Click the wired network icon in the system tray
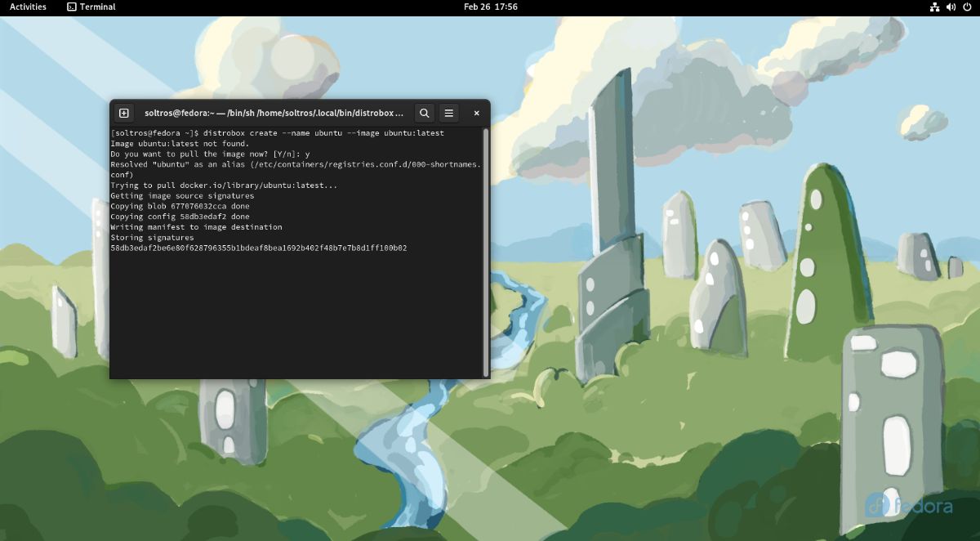This screenshot has height=541, width=980. pyautogui.click(x=933, y=7)
